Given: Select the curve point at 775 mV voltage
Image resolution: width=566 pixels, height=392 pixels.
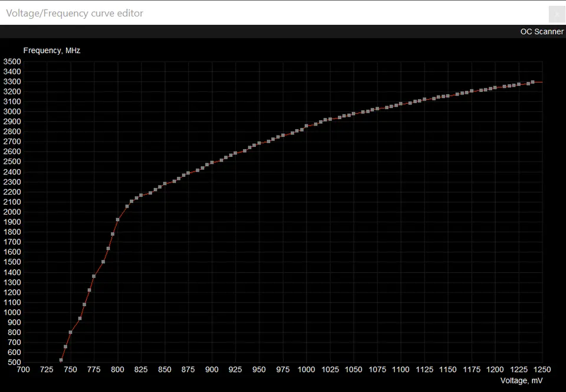Looking at the screenshot, I should (94, 276).
